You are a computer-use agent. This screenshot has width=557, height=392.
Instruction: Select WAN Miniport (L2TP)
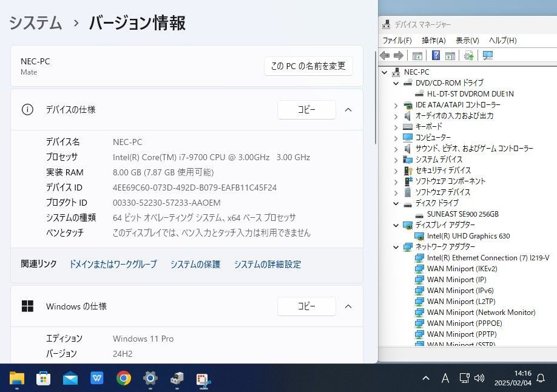[461, 302]
